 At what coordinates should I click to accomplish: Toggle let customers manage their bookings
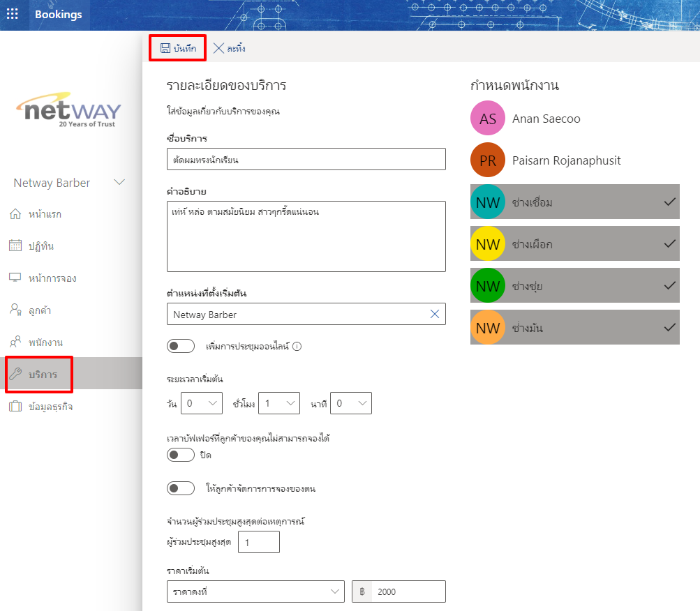pyautogui.click(x=181, y=488)
